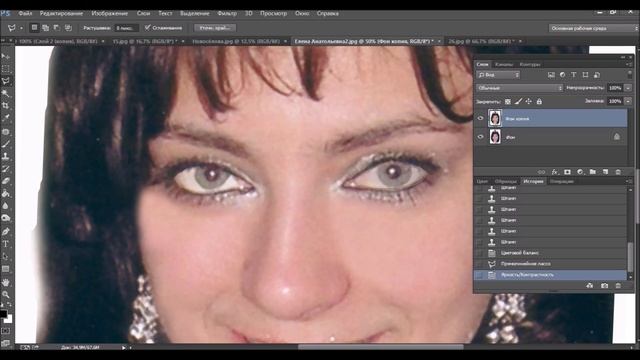
Task: Toggle the Anti-alias (Сглаживание) checkbox
Action: (148, 28)
